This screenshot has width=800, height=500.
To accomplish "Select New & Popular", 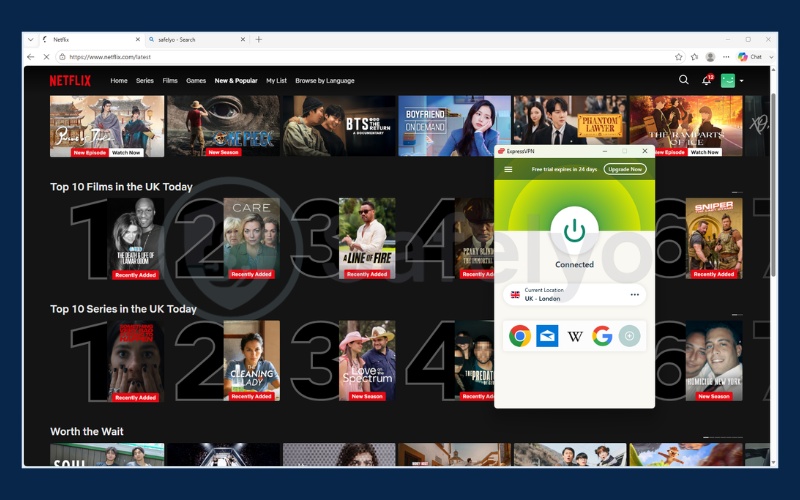I will tap(236, 81).
